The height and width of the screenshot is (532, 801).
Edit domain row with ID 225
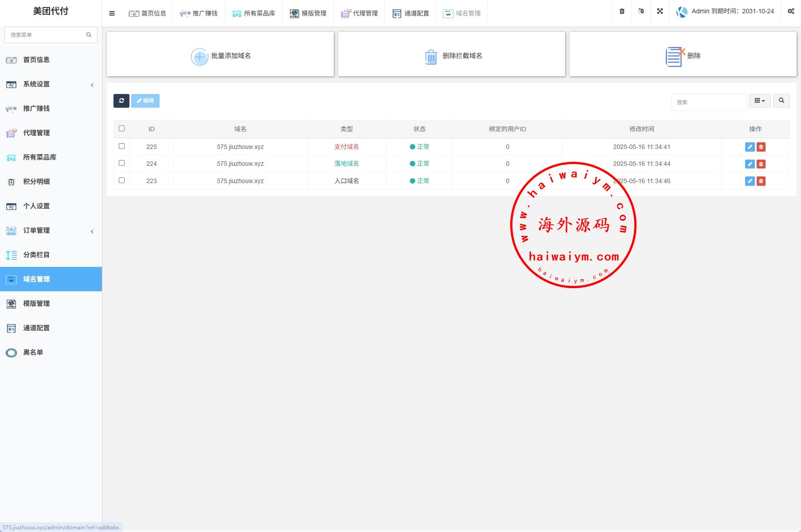(x=750, y=147)
